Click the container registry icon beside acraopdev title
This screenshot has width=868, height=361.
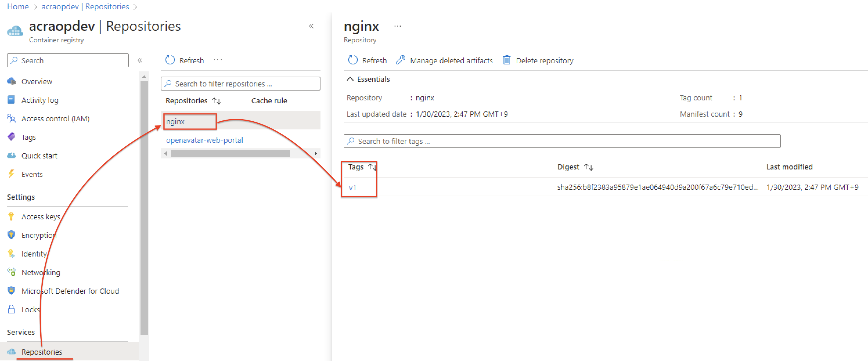pos(15,31)
